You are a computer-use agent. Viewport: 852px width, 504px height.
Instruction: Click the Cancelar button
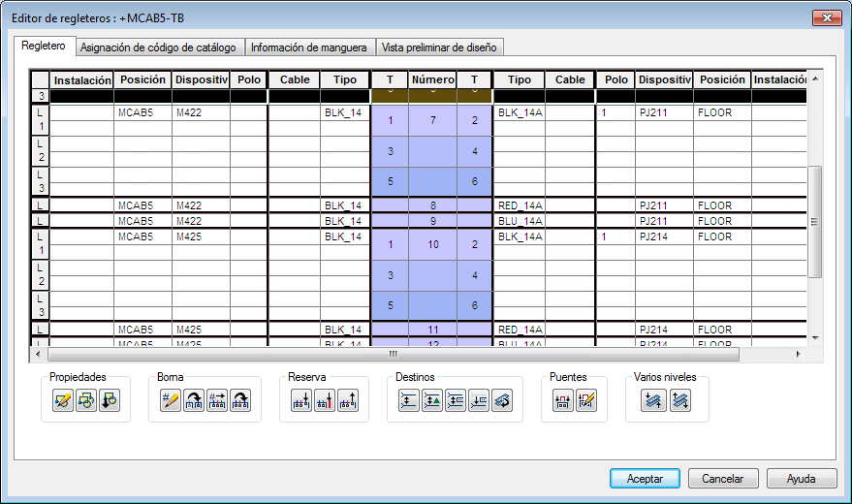coord(723,479)
